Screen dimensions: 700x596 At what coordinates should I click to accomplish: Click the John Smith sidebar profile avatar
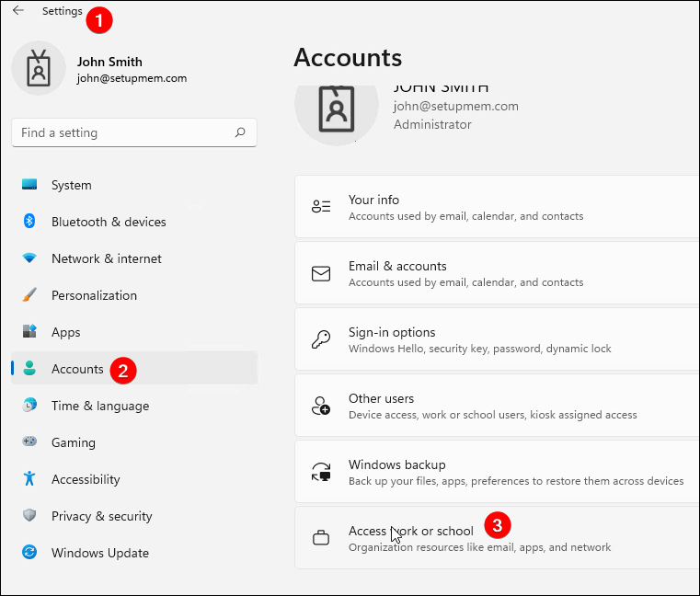click(39, 68)
